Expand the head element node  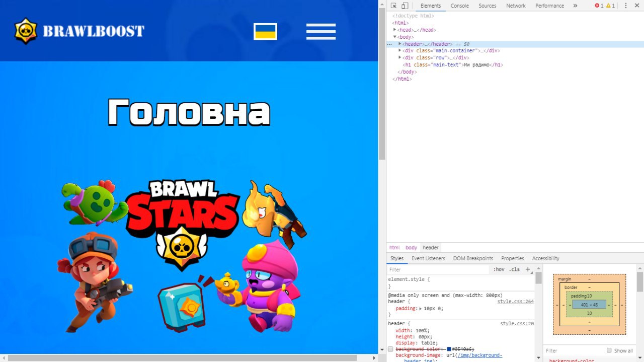point(395,30)
